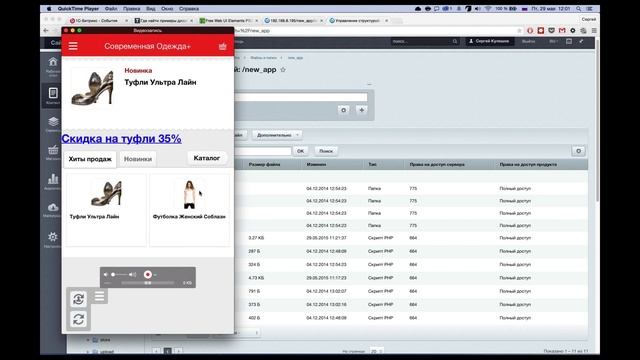640x360 pixels.
Task: Click the reload-with-upload icon in app panel
Action: coord(79,299)
